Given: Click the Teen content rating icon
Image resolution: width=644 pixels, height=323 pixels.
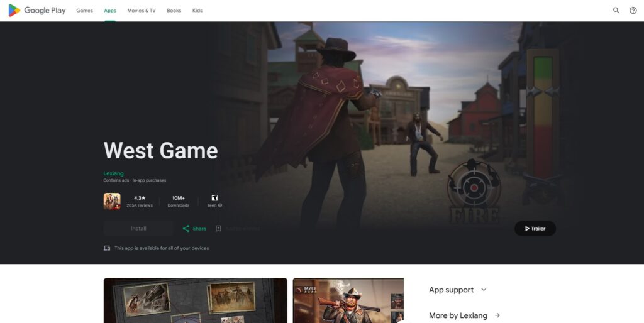Looking at the screenshot, I should 214,198.
